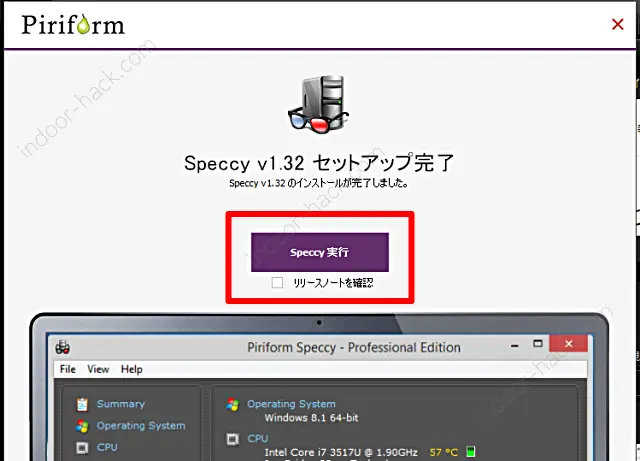The width and height of the screenshot is (640, 461).
Task: Open the File menu in Speccy preview
Action: pos(68,369)
